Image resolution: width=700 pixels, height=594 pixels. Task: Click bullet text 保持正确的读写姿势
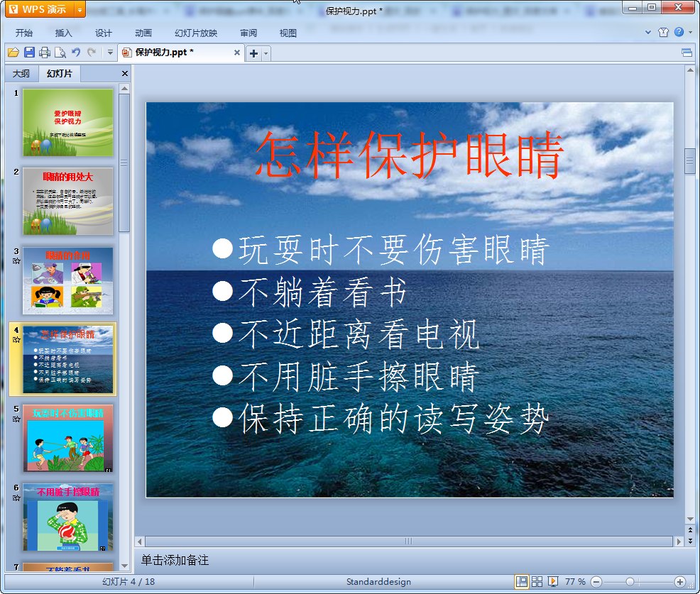pyautogui.click(x=394, y=419)
